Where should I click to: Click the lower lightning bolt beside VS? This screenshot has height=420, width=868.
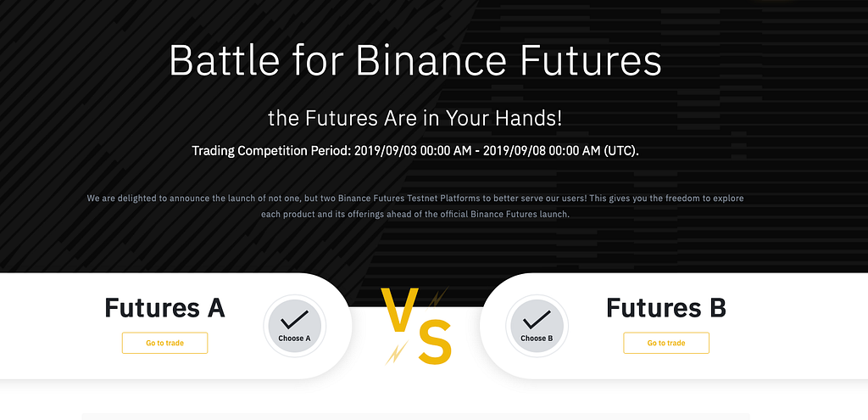[396, 352]
